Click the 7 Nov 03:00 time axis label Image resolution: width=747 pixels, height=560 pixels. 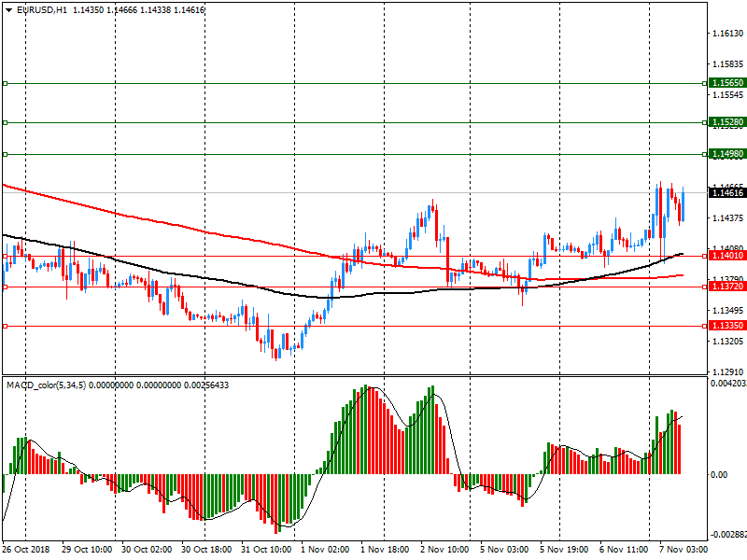click(684, 551)
